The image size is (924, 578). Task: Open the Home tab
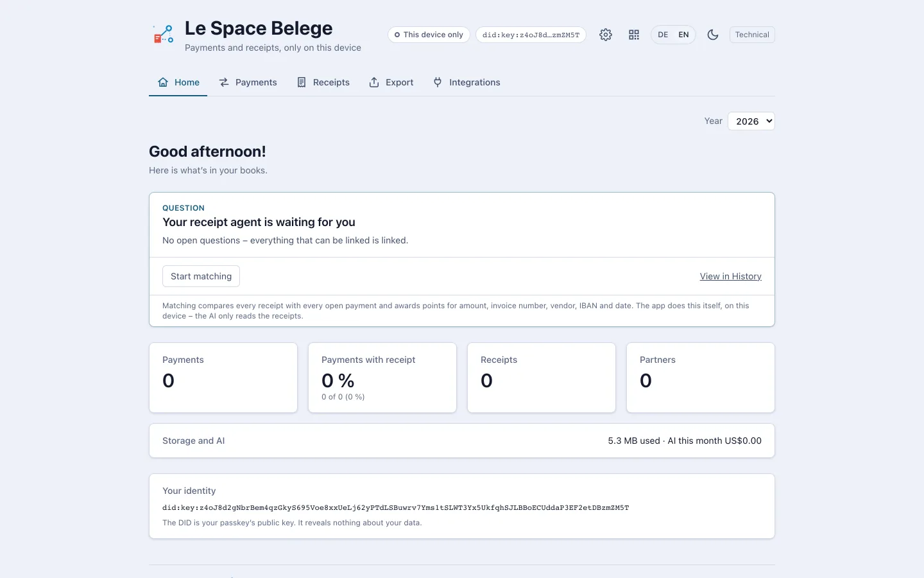tap(178, 82)
